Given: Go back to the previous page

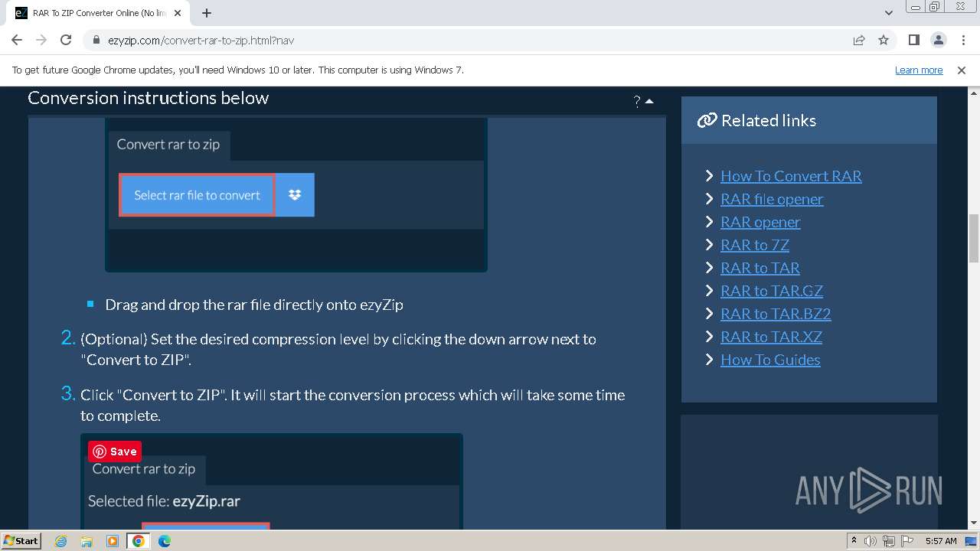Looking at the screenshot, I should click(17, 40).
